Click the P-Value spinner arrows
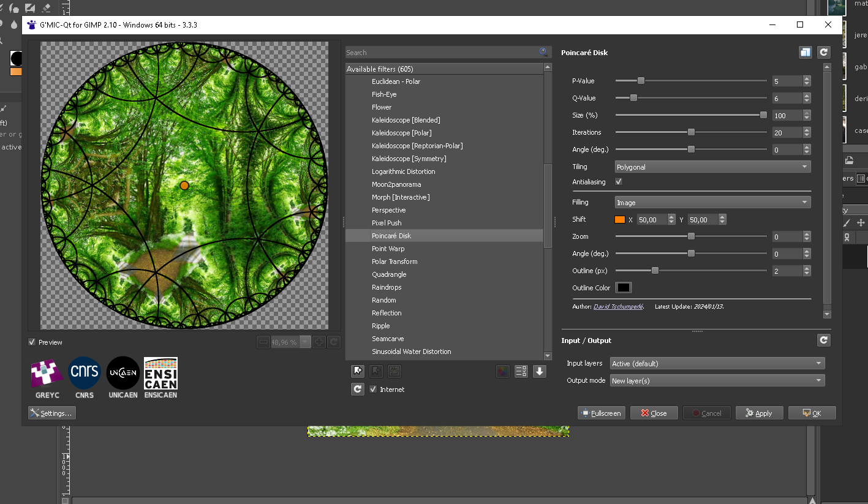This screenshot has width=868, height=504. [807, 81]
